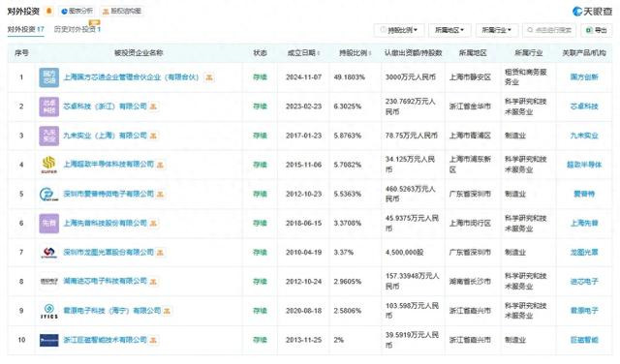
Task: Click logo of 上海先普科技股份有限公司
Action: click(49, 224)
